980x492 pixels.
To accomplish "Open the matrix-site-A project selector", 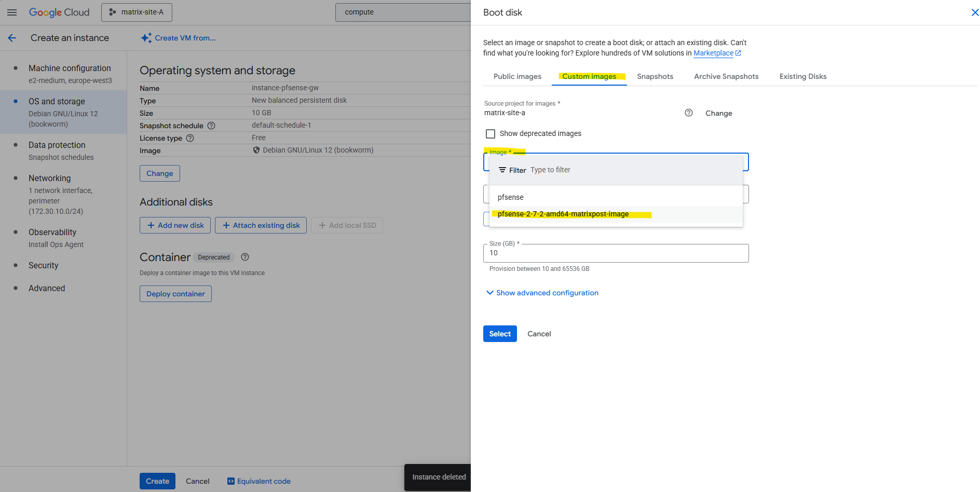I will [137, 12].
